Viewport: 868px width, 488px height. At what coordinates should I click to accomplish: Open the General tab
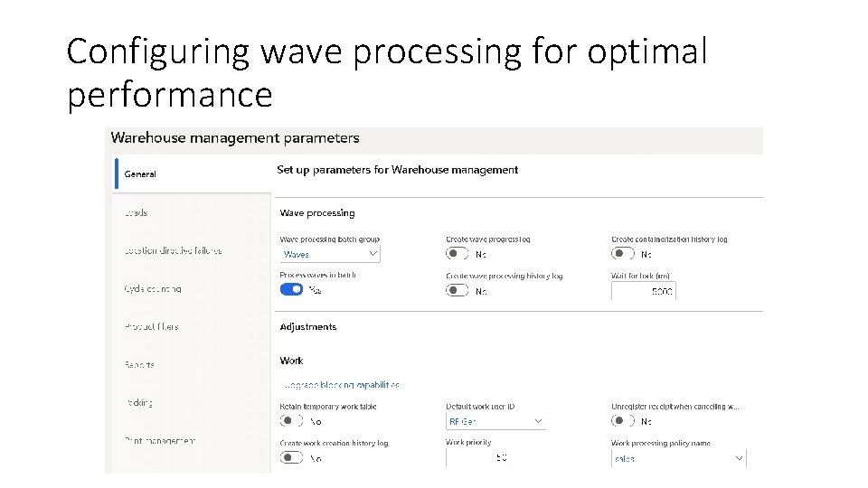coord(141,174)
